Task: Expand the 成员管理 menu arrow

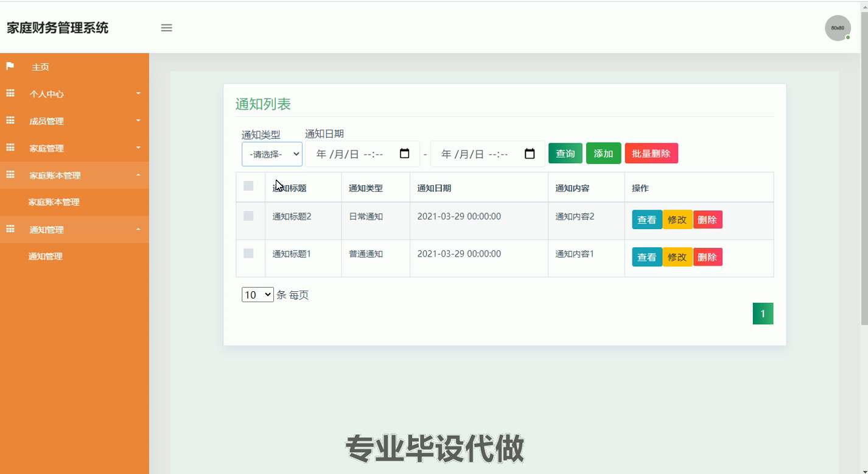Action: pos(138,121)
